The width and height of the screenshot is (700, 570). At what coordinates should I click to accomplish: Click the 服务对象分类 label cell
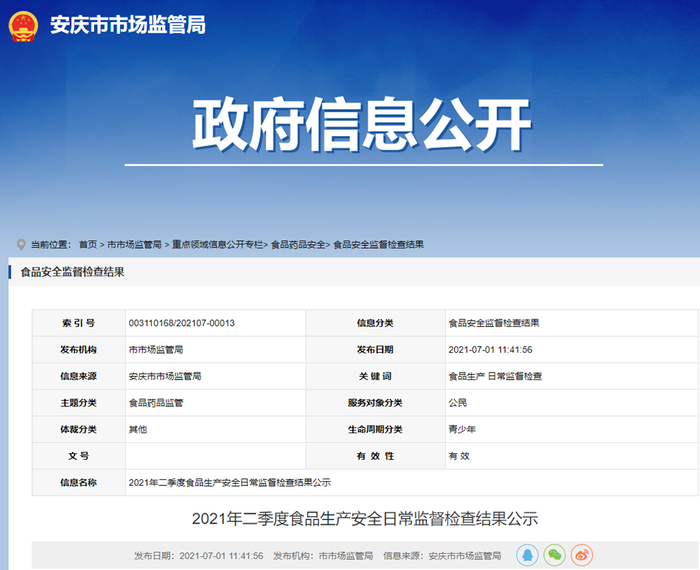coord(375,403)
